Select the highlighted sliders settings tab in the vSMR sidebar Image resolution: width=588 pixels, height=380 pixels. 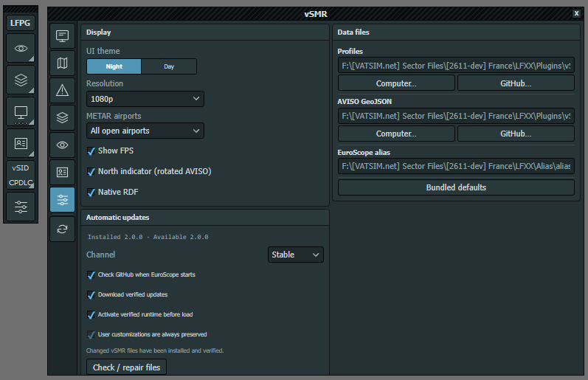pyautogui.click(x=62, y=199)
